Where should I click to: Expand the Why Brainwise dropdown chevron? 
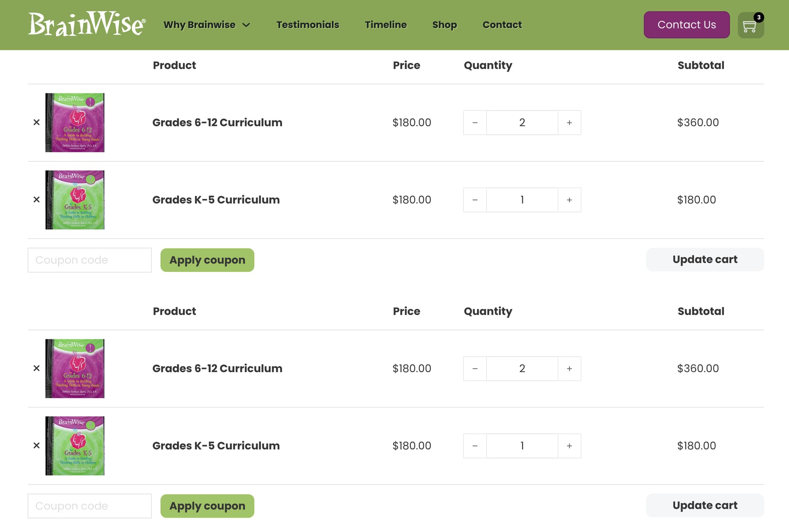click(x=246, y=25)
